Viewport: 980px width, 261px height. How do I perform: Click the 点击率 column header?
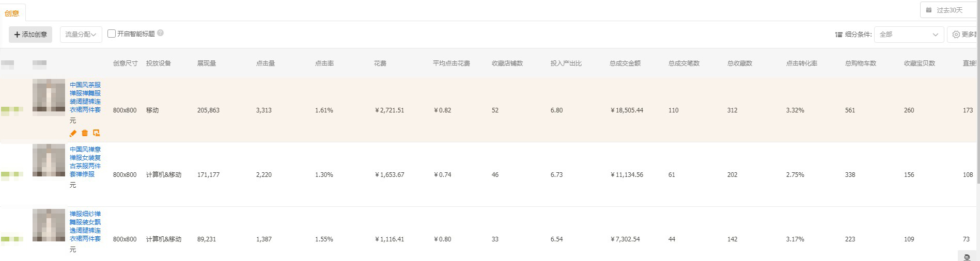click(x=324, y=63)
